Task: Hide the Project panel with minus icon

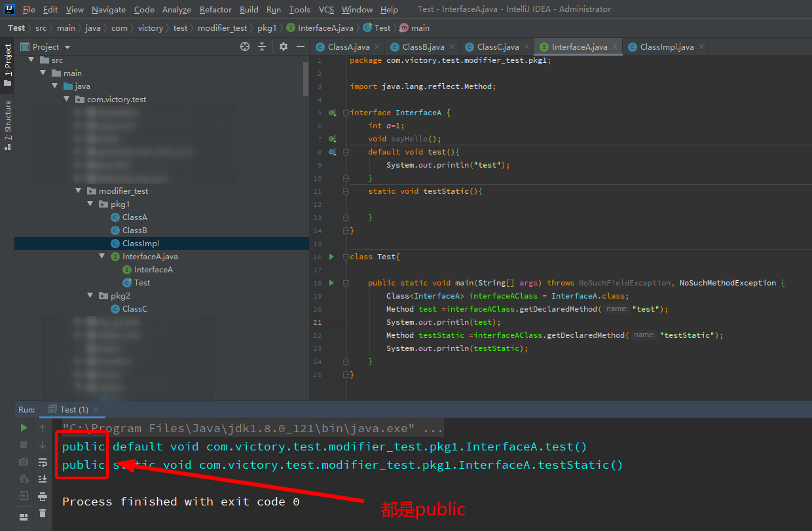Action: (301, 46)
